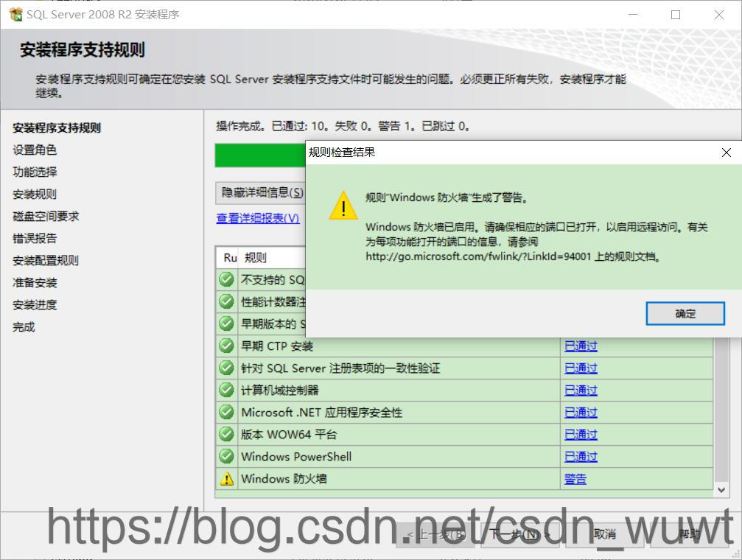The width and height of the screenshot is (742, 560).
Task: Select the 安装进度 step in sidebar
Action: (x=35, y=305)
